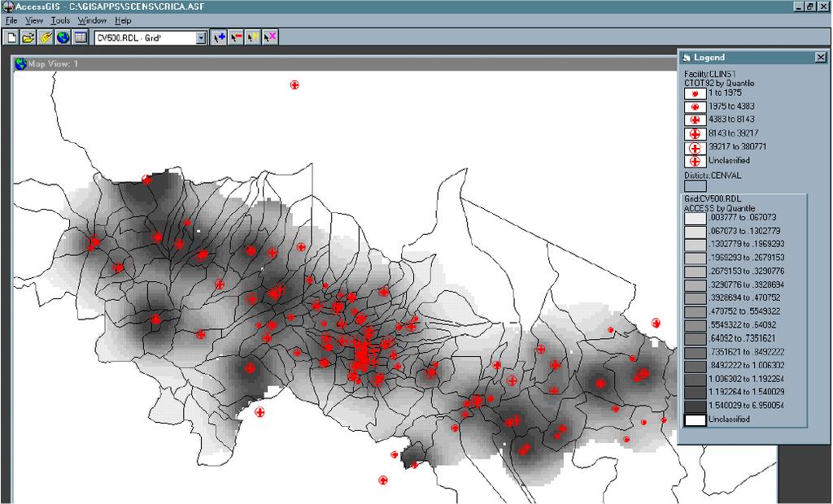Click the .3928694 to .470752 swatch

point(695,299)
